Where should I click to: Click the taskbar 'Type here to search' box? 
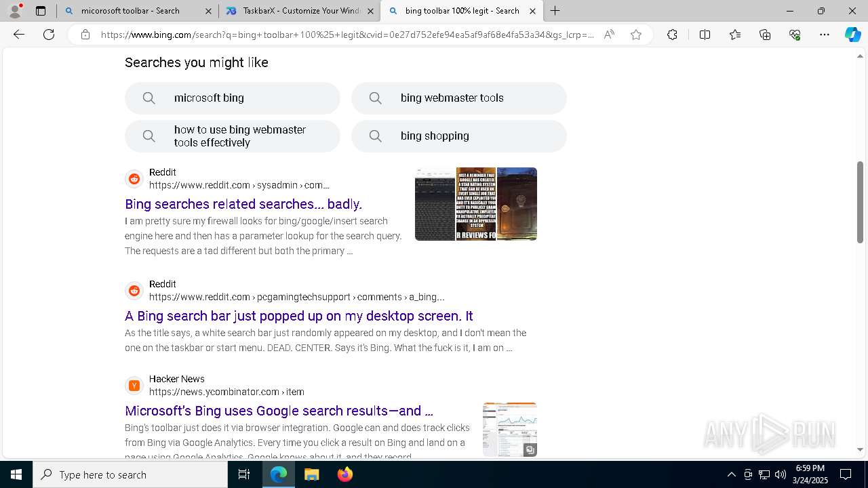130,474
